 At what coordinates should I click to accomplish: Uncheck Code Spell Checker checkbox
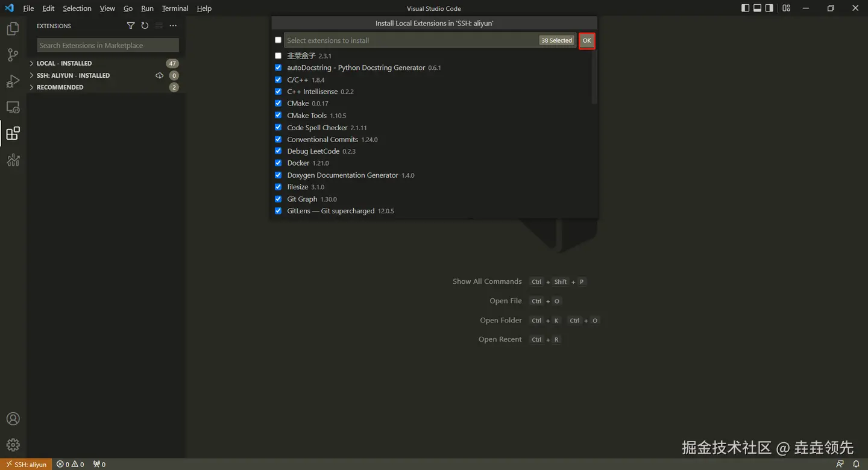tap(278, 127)
